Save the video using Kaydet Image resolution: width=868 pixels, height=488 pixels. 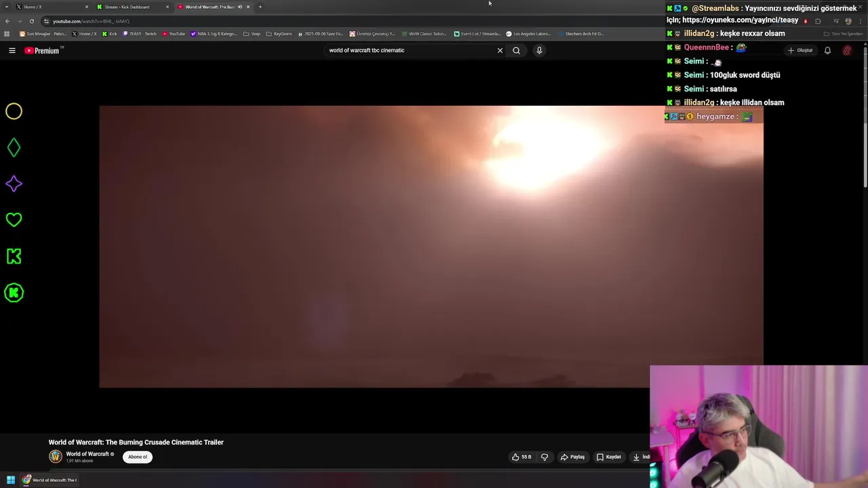click(608, 457)
